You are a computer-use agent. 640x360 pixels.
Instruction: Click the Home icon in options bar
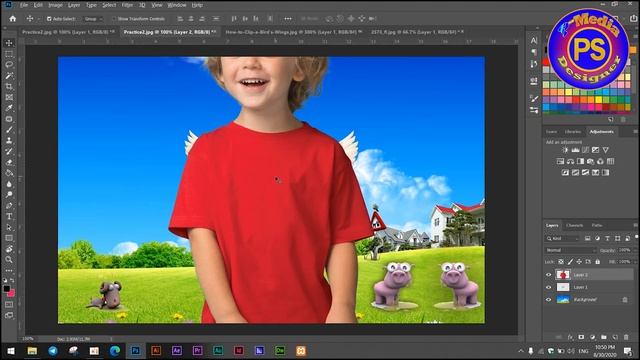coord(13,18)
